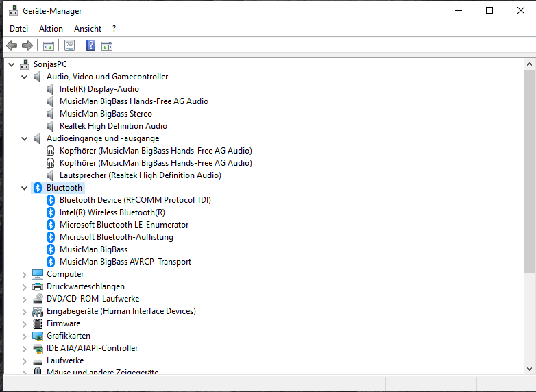Open the Properties toolbar icon
This screenshot has width=536, height=392.
click(x=69, y=45)
